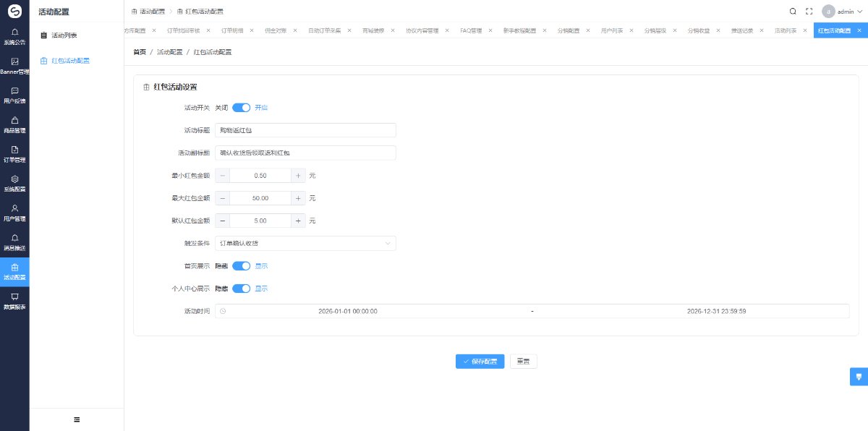
Task: Toggle fullscreen with the header icon
Action: tap(809, 11)
